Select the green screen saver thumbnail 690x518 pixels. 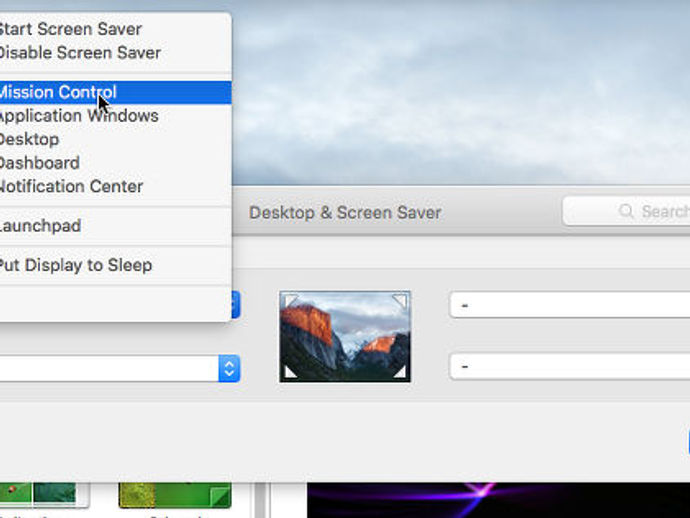[x=175, y=495]
